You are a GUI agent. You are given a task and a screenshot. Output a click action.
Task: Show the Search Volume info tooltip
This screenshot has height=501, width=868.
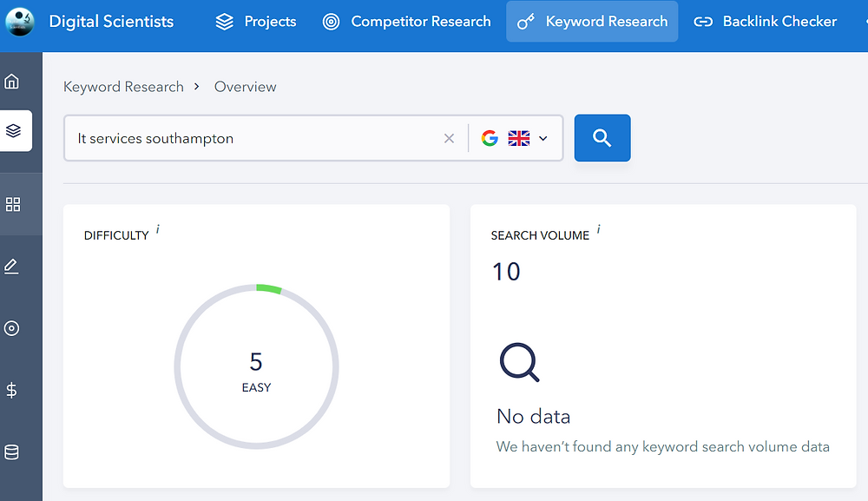click(598, 229)
